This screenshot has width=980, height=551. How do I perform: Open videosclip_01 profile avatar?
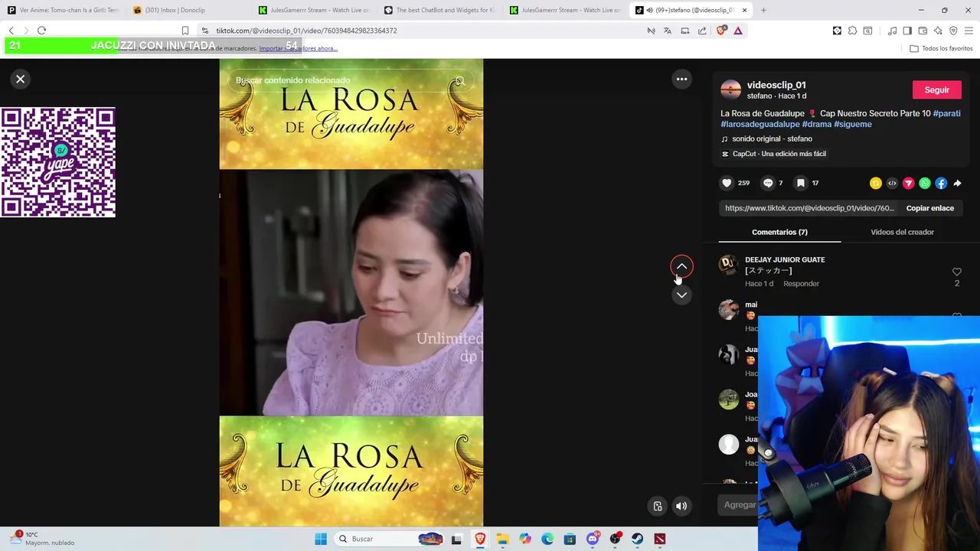click(x=731, y=90)
